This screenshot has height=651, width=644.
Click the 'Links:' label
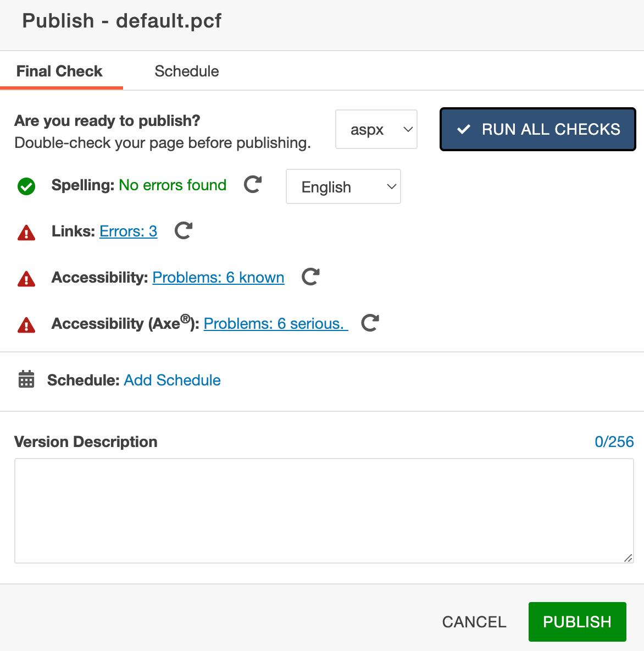[x=73, y=231]
